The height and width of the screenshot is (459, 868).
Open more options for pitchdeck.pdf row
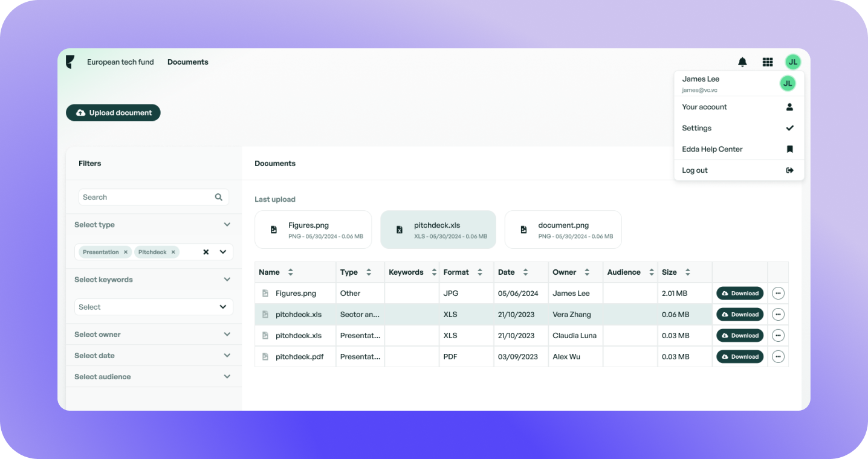click(778, 357)
